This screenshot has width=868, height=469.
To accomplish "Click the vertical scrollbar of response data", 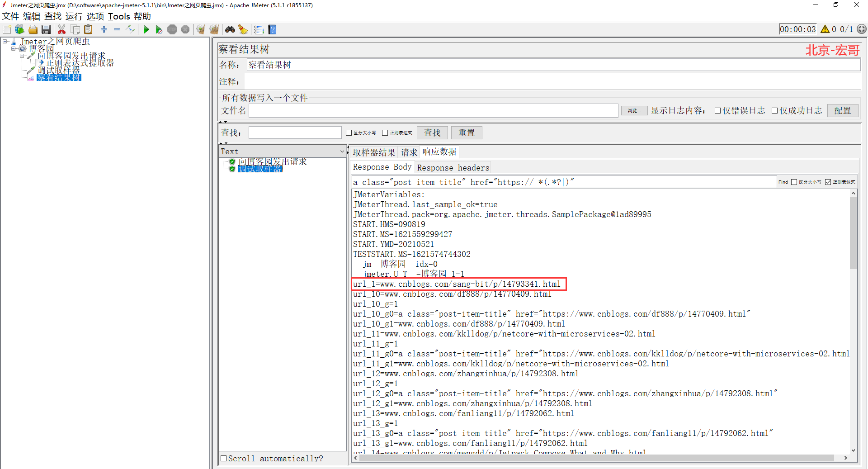I will [853, 233].
